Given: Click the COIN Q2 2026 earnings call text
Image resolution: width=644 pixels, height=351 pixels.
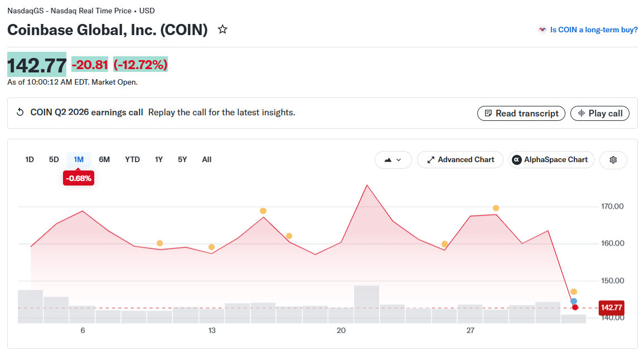Looking at the screenshot, I should (86, 113).
